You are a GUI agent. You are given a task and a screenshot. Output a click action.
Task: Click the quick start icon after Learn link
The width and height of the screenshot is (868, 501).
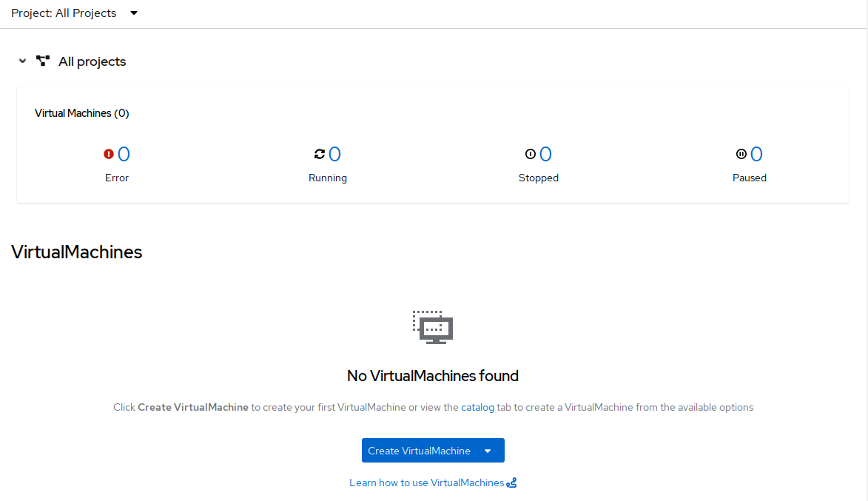[511, 482]
